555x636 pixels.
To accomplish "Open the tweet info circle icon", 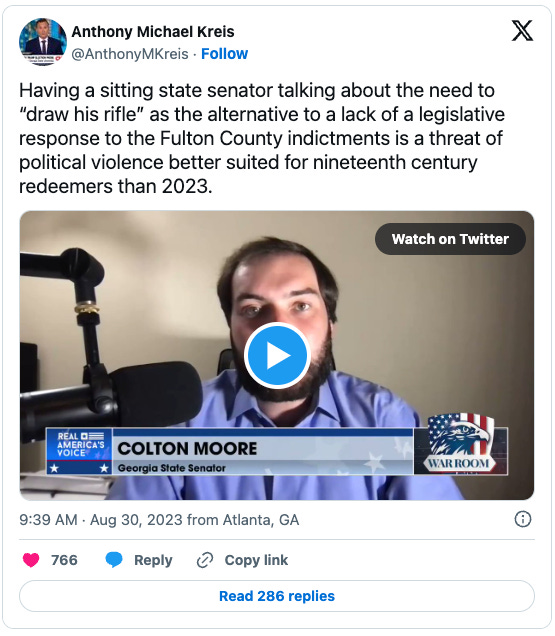I will click(x=523, y=519).
